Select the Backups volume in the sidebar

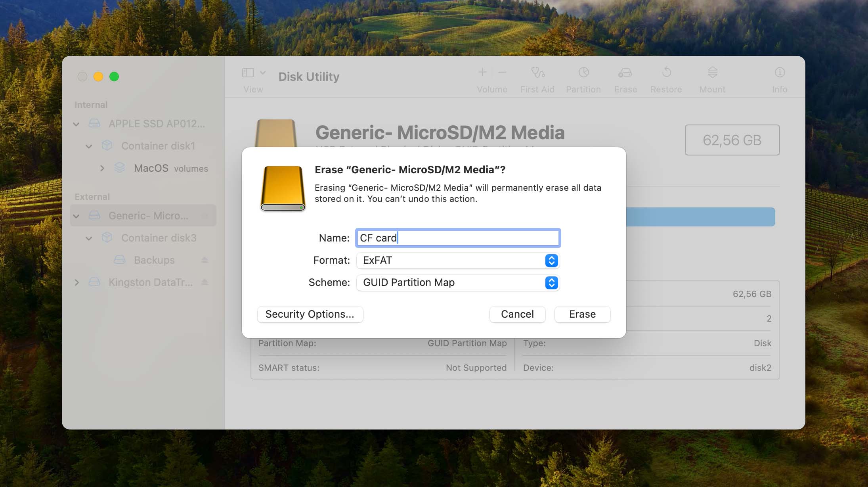[143, 260]
